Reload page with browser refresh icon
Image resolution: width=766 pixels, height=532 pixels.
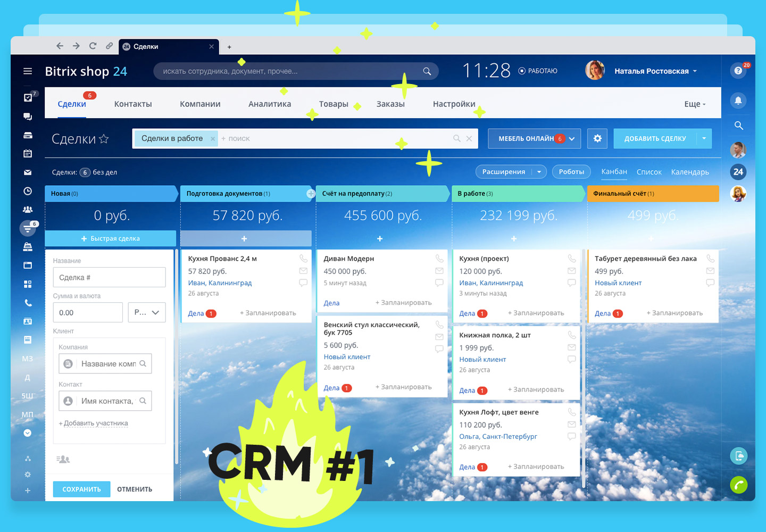click(93, 46)
